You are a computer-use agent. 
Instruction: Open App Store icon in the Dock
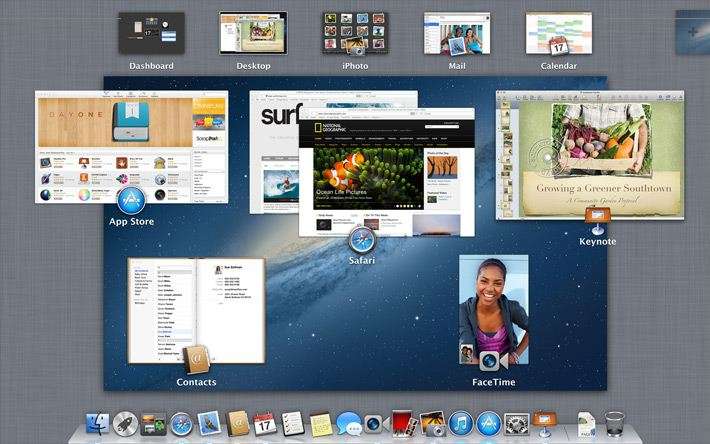click(x=489, y=424)
